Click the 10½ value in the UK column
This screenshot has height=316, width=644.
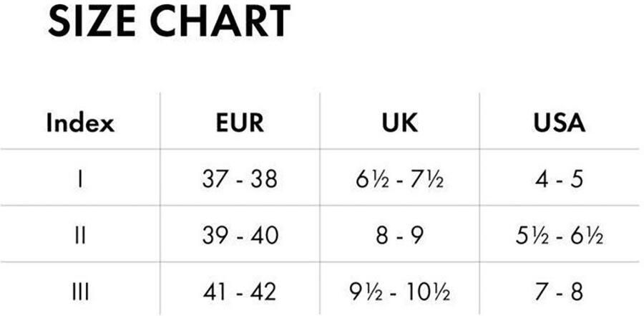[429, 292]
